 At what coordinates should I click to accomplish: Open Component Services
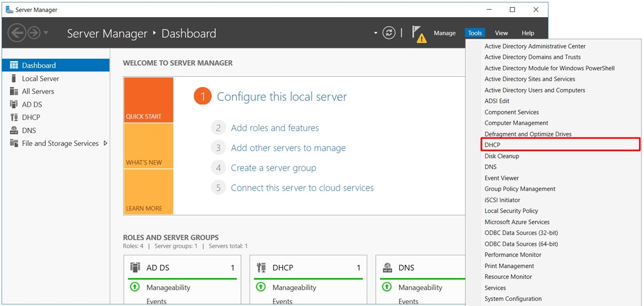coord(512,112)
